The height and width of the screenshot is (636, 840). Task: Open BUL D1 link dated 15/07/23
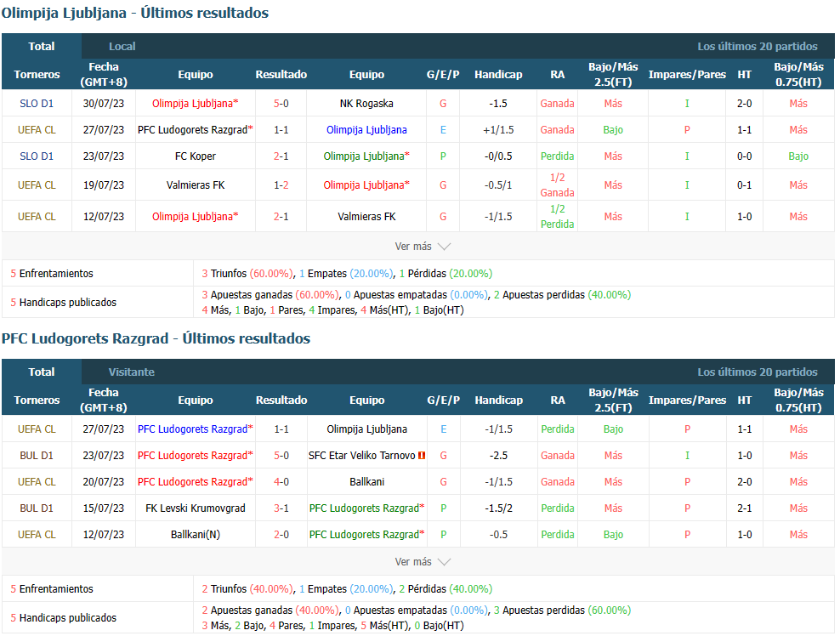[37, 508]
